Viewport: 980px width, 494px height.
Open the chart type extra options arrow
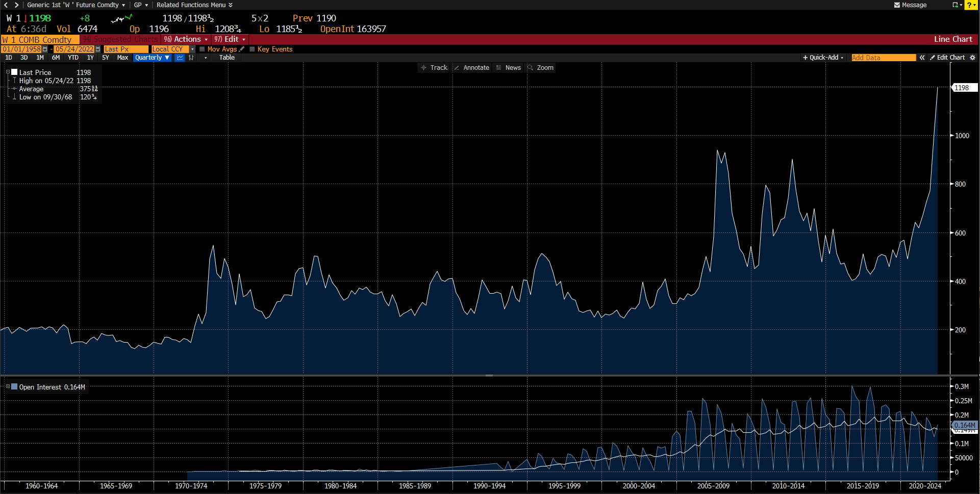pyautogui.click(x=206, y=58)
